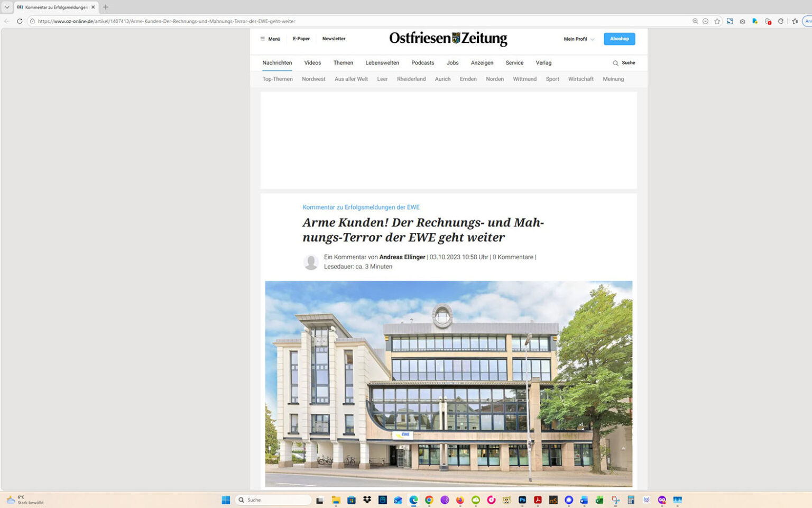Open the Suche search on the news site

[x=624, y=62]
